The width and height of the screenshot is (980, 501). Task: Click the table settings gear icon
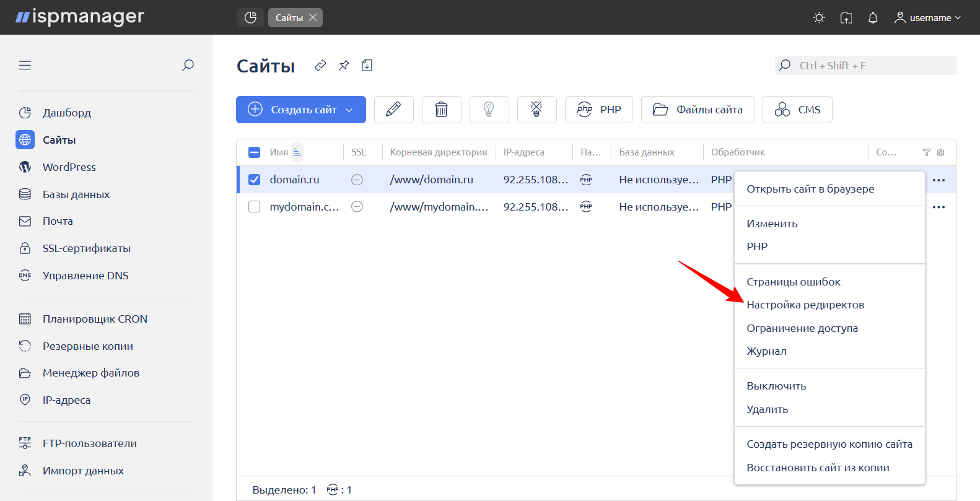(940, 152)
